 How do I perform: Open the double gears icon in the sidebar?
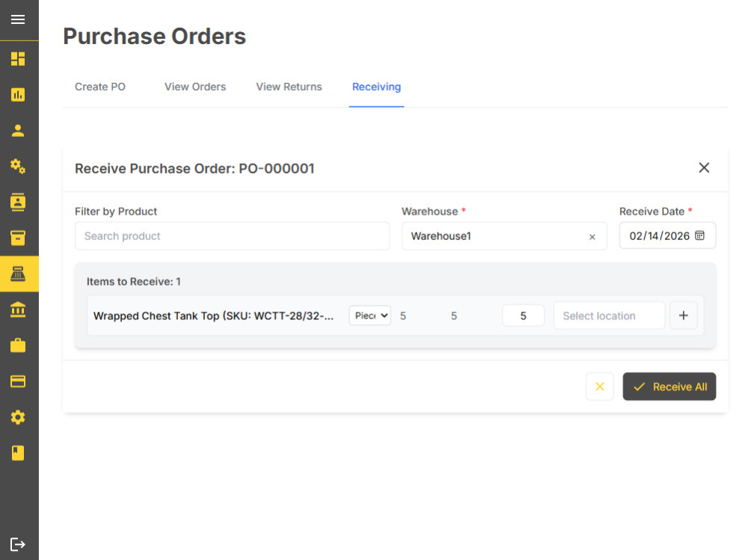[18, 167]
